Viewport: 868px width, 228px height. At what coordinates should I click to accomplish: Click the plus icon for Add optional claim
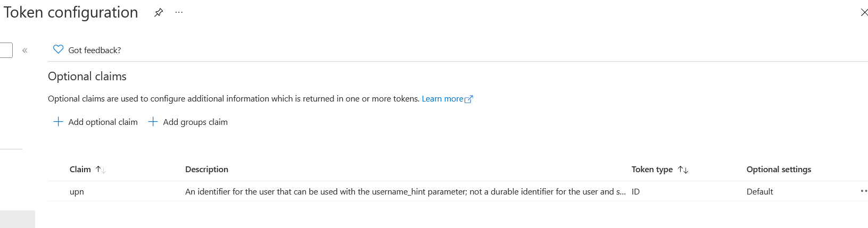pyautogui.click(x=59, y=122)
